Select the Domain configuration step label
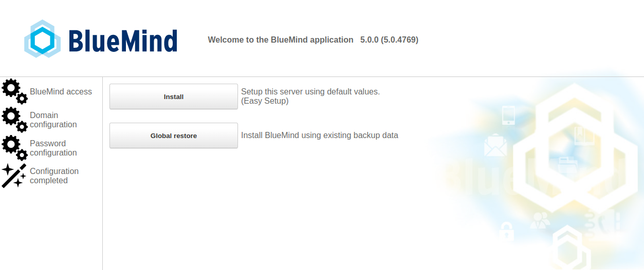Image resolution: width=644 pixels, height=270 pixels. [x=53, y=120]
